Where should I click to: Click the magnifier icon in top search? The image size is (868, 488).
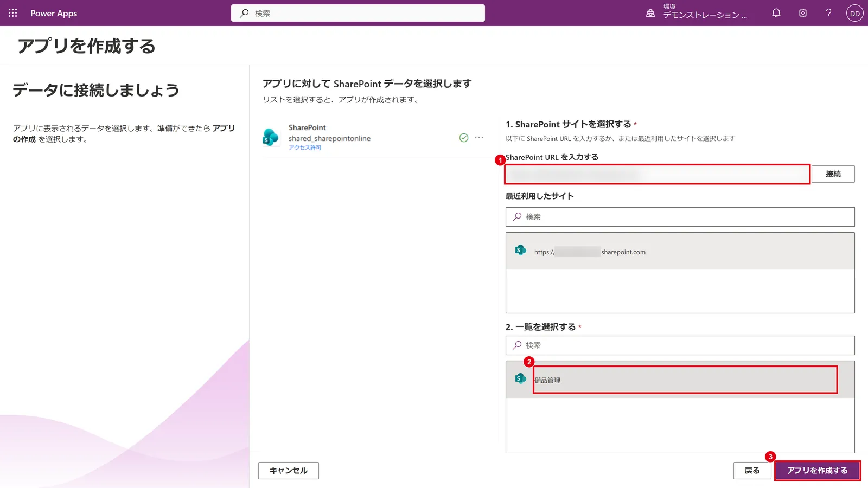click(x=244, y=13)
